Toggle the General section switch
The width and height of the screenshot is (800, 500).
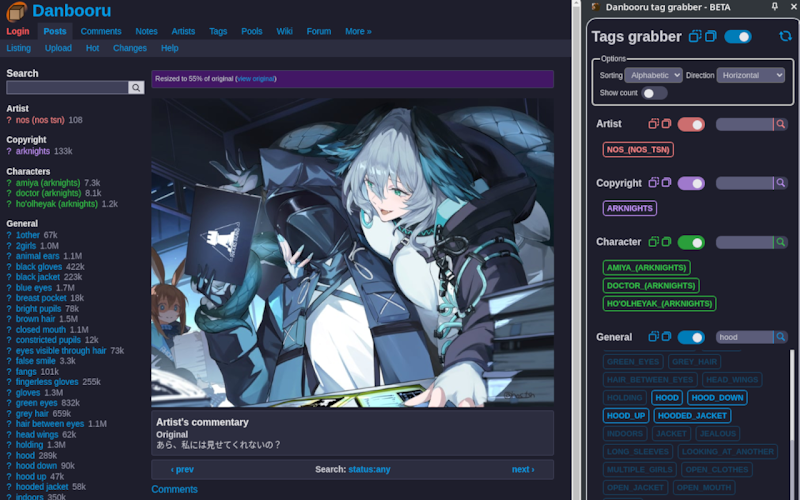pos(691,337)
